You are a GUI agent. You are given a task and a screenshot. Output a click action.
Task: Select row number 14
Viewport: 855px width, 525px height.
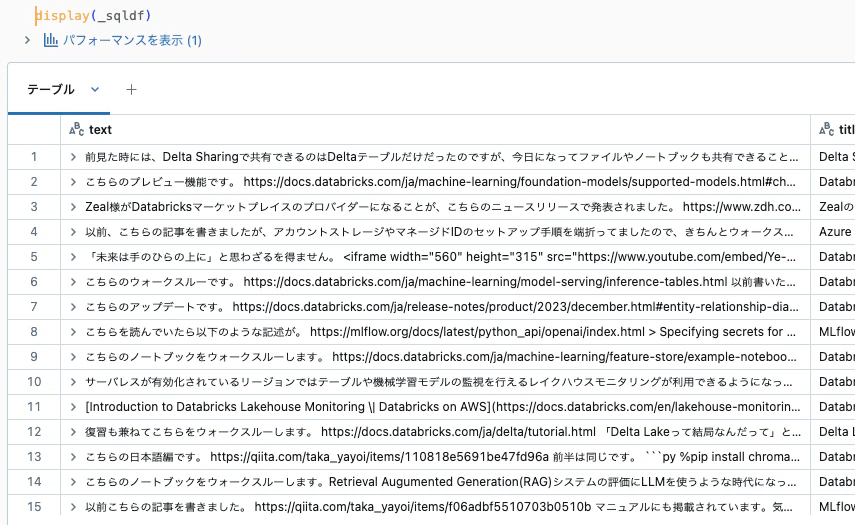(34, 482)
